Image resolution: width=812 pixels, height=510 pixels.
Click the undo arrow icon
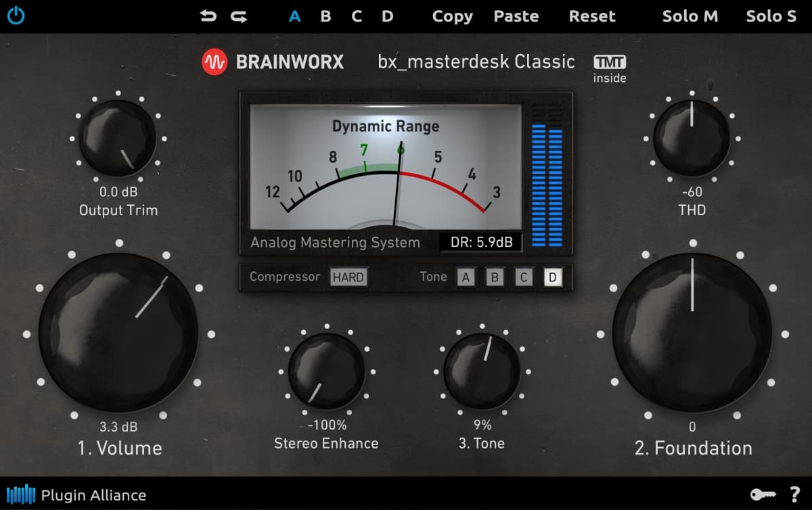pos(208,16)
